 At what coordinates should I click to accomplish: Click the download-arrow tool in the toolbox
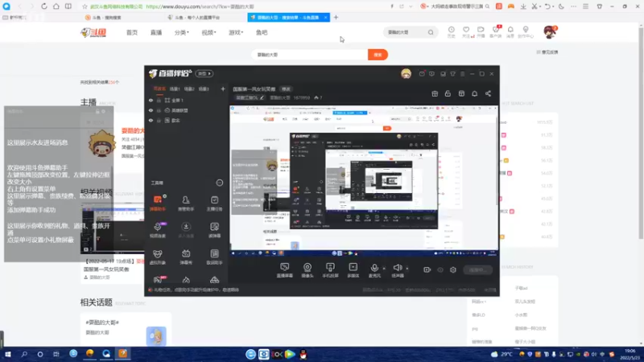(x=186, y=230)
